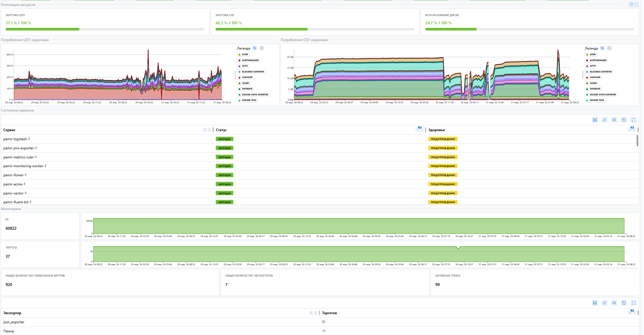The height and width of the screenshot is (335, 644).
Task: Click fullscreen icon in Утилизация ресурсов header
Action: point(636,4)
